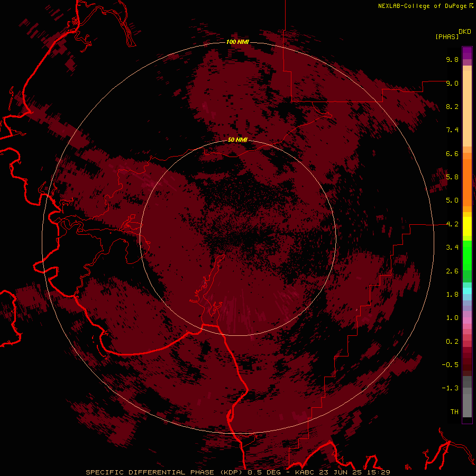Viewport: 476px width, 476px height.
Task: Click the 2.6 value on color scale
Action: pyautogui.click(x=452, y=271)
